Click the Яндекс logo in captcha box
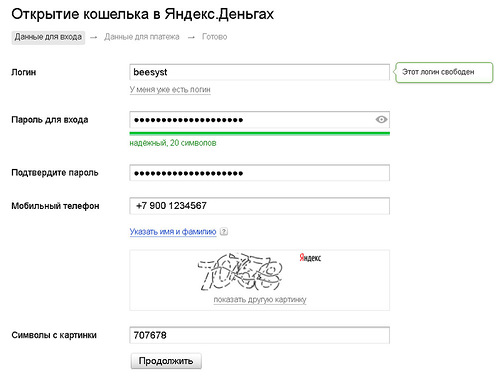The width and height of the screenshot is (500, 376). pos(310,257)
